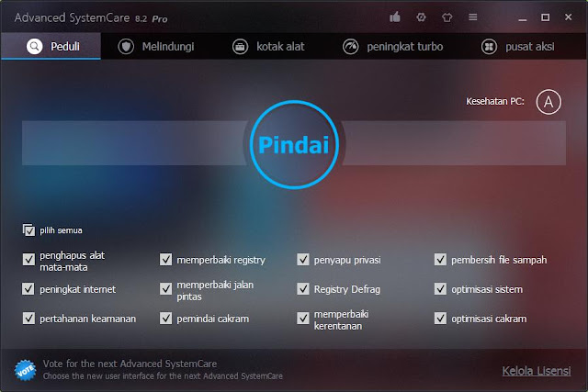Open the Kelola Lisensi link

pyautogui.click(x=537, y=371)
